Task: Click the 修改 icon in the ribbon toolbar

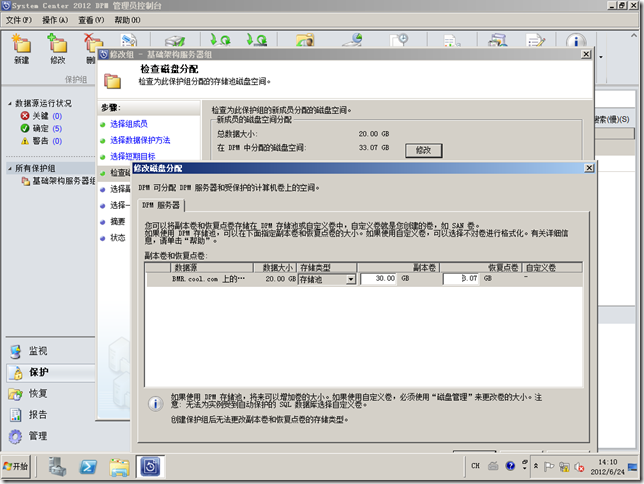Action: pos(58,49)
